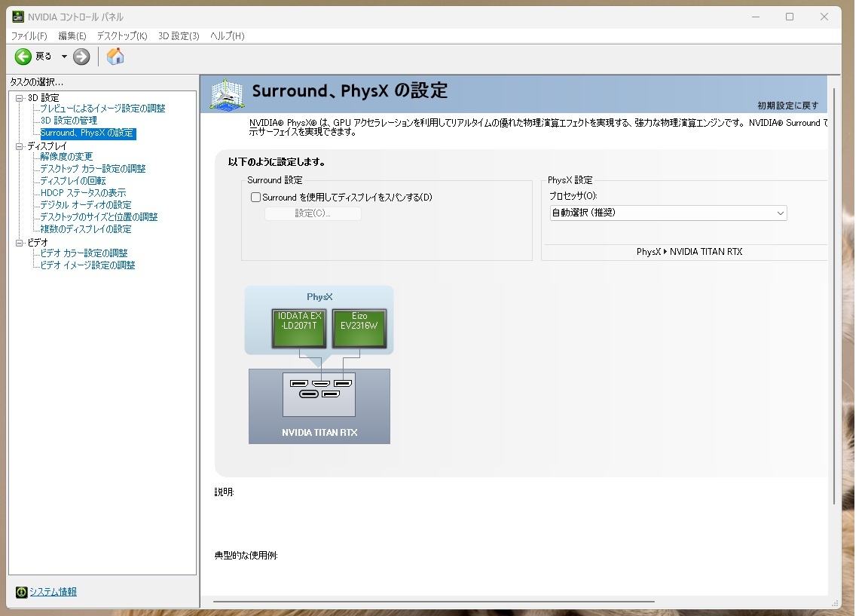Open the PhysX プロセッサ dropdown
The image size is (868, 616).
pos(668,213)
